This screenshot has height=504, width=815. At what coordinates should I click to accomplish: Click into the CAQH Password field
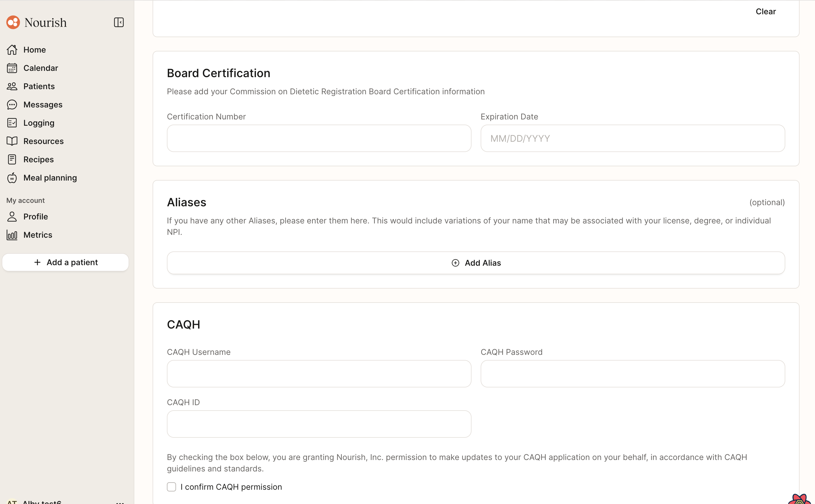[632, 374]
